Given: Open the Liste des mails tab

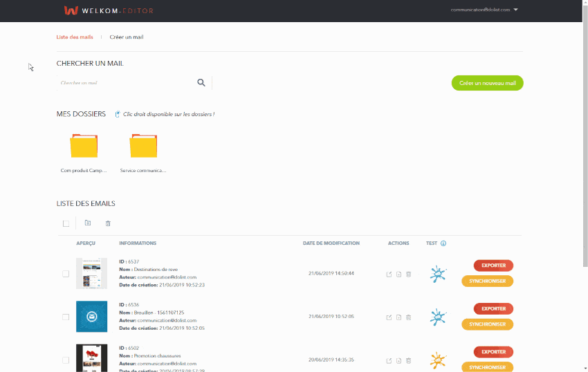Looking at the screenshot, I should click(x=75, y=37).
